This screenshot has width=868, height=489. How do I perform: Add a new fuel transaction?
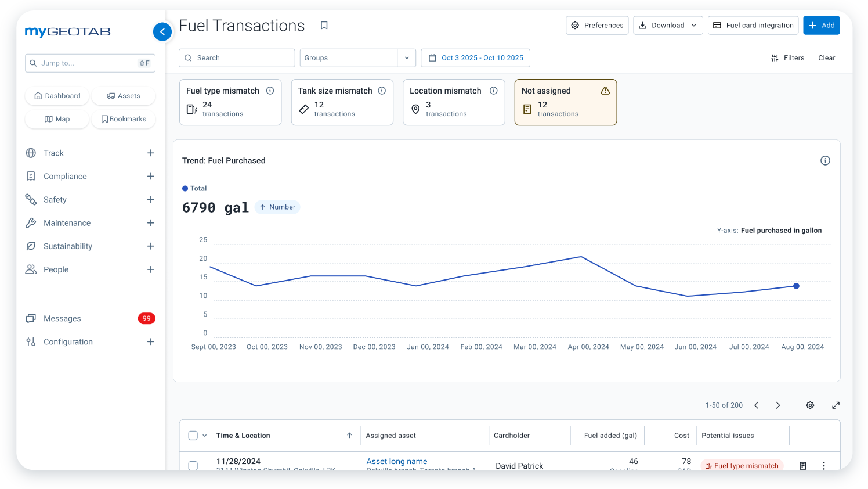coord(822,26)
